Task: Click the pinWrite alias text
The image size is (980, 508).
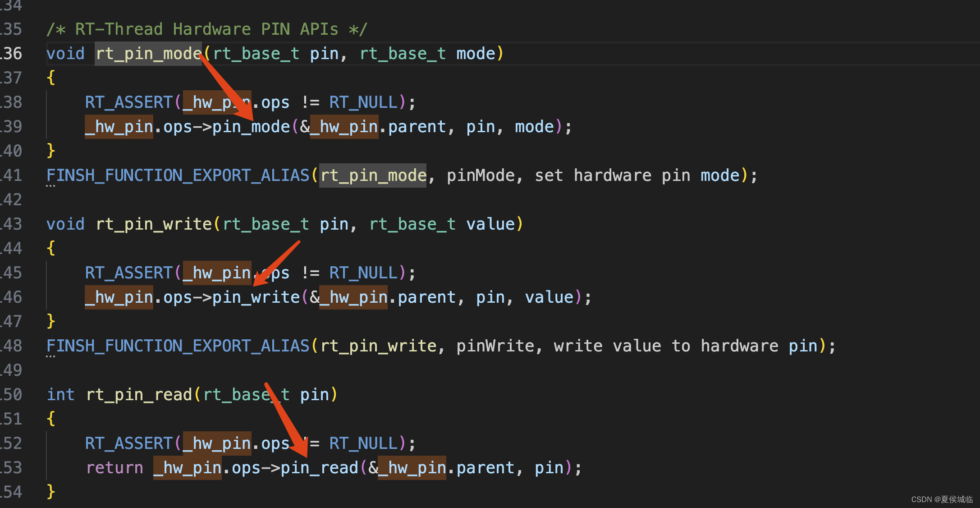Action: (495, 346)
